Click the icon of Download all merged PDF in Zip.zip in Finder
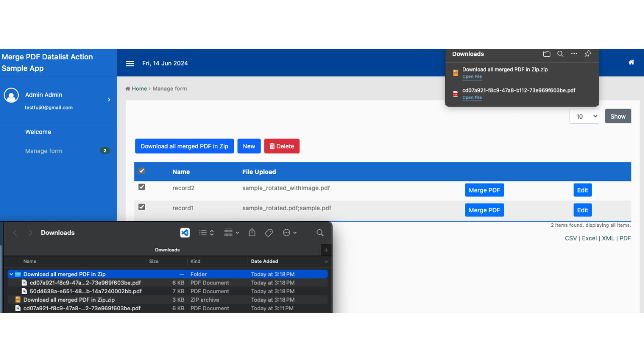Screen dimensions: 644x362 tap(18, 300)
